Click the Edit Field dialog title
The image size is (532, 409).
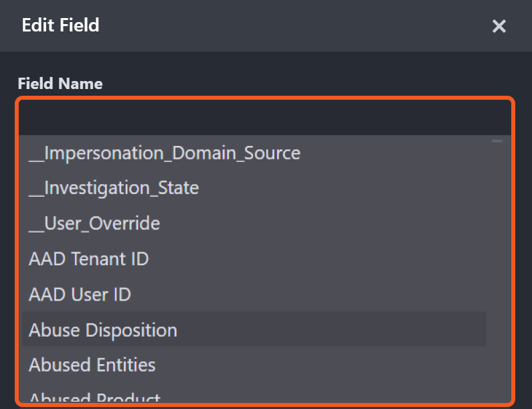coord(60,25)
